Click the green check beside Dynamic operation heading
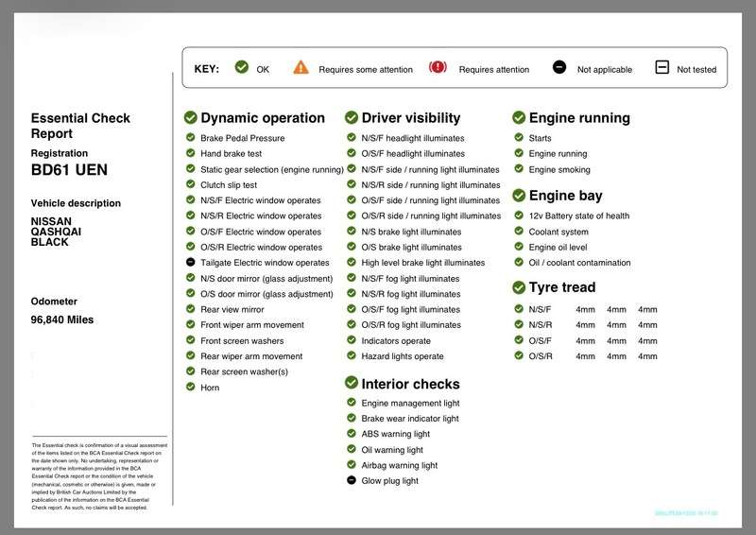 pos(191,118)
